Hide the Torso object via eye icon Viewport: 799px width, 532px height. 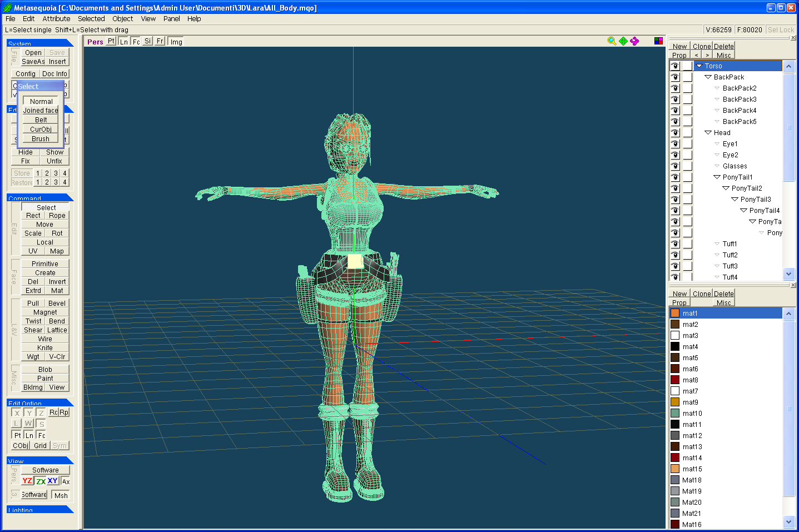point(675,66)
